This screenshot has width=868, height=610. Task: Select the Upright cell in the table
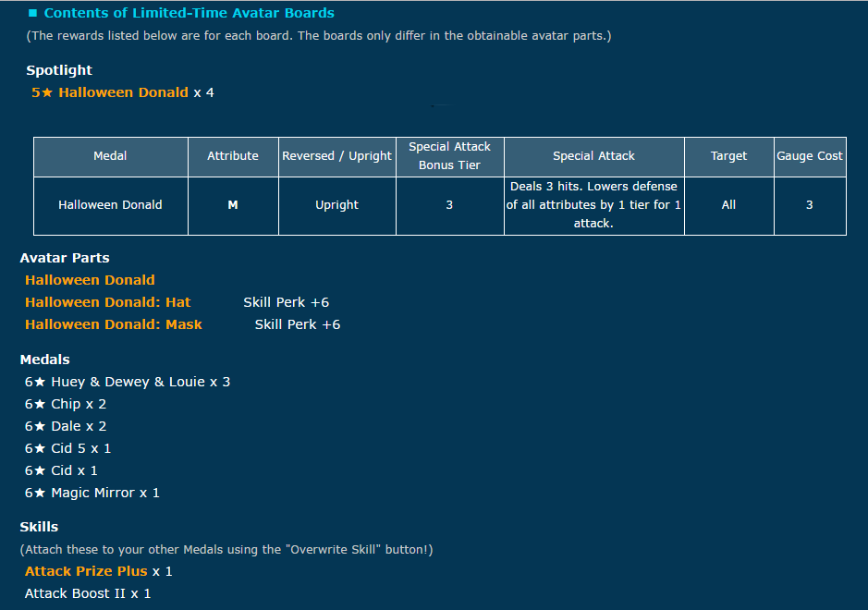coord(336,205)
